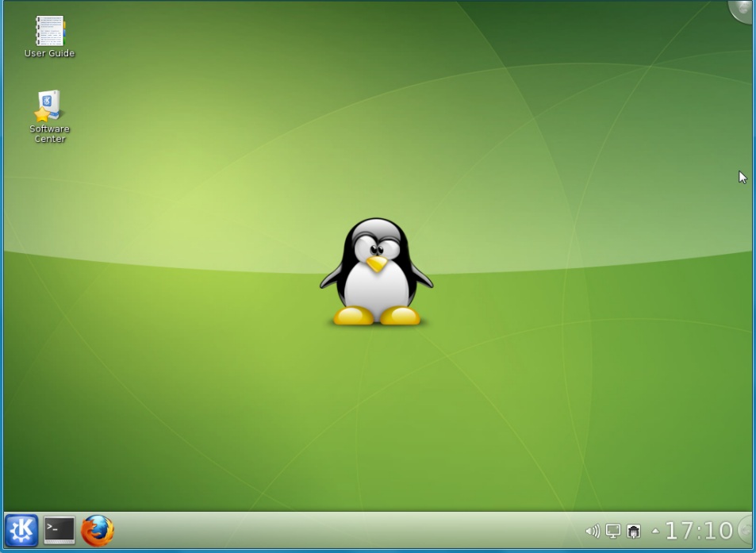The width and height of the screenshot is (756, 553).
Task: Open the KDE application launcher menu
Action: tap(21, 530)
